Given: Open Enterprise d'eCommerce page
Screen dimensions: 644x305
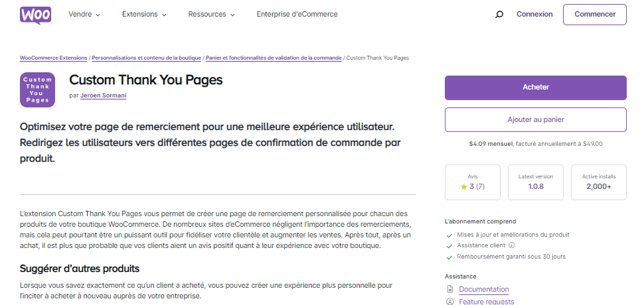Looking at the screenshot, I should [x=297, y=15].
